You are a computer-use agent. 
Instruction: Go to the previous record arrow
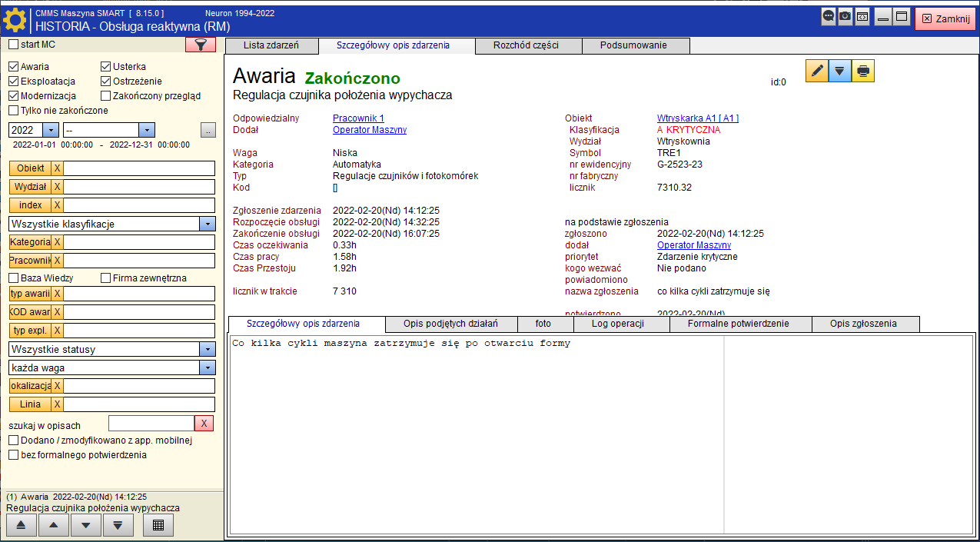click(54, 525)
